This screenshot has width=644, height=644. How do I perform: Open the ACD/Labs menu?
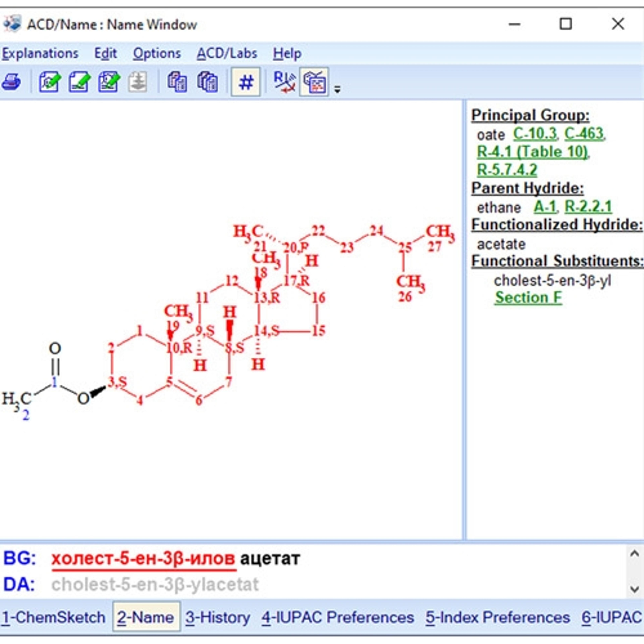click(x=227, y=54)
